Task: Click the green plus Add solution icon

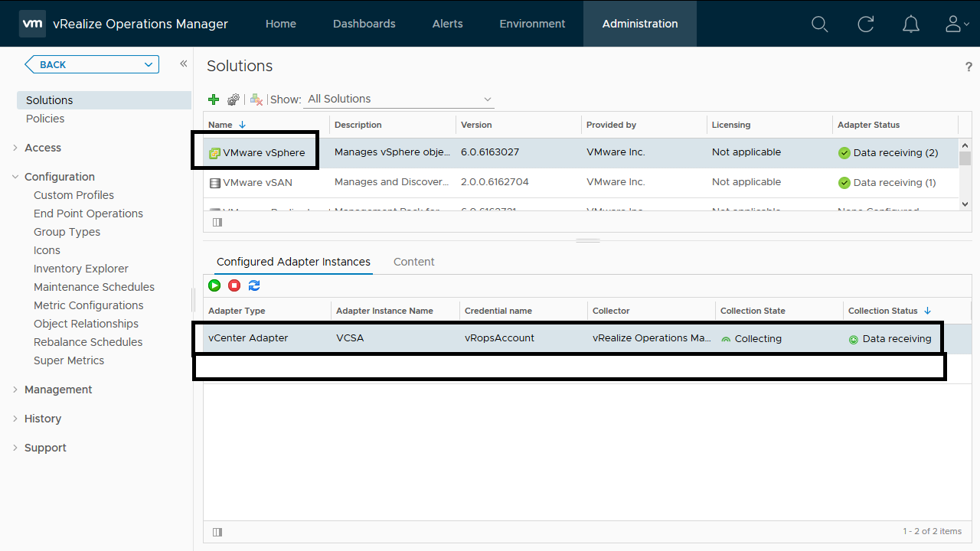Action: tap(214, 99)
